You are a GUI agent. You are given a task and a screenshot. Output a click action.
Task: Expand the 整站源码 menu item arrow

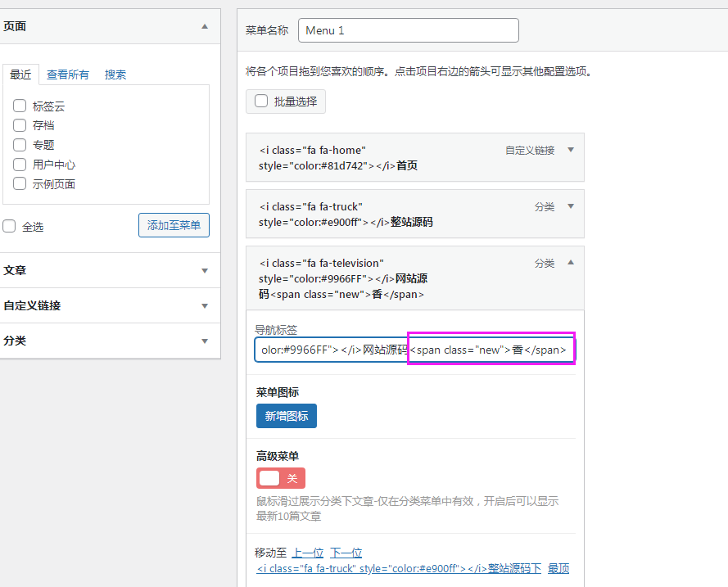pos(571,206)
